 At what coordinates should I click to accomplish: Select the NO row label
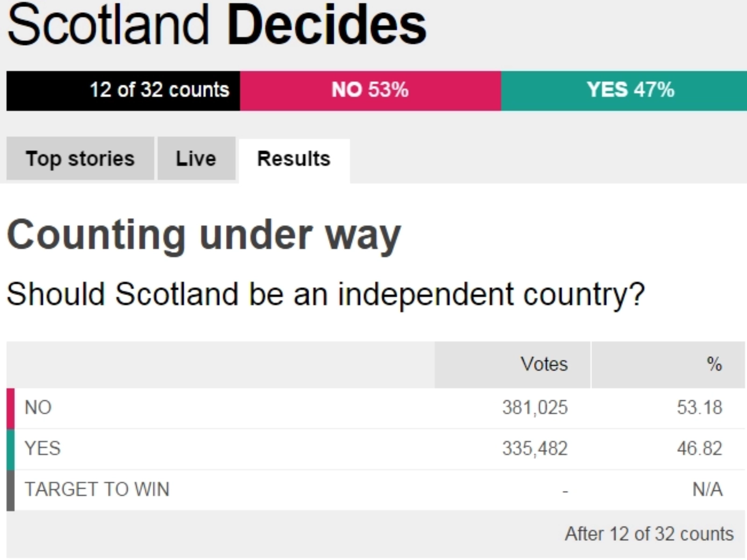[38, 408]
